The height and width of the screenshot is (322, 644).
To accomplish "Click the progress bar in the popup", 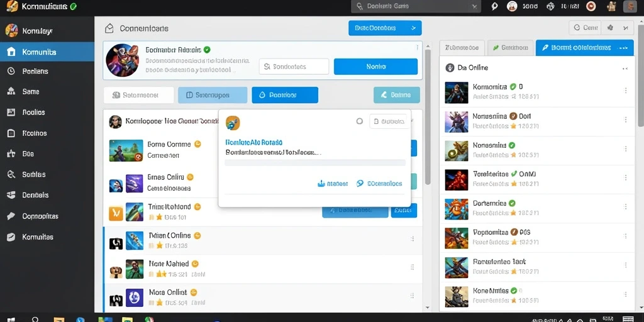I will 315,163.
